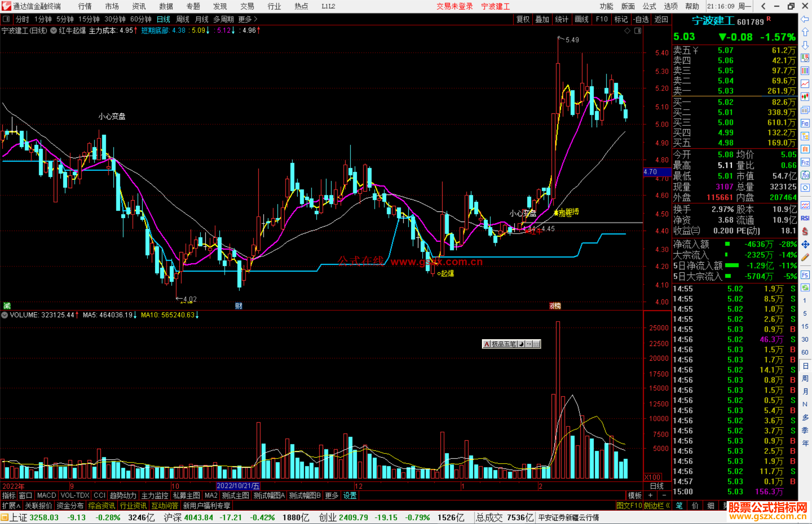Click the candlestick chart sidebar icon
The image size is (812, 524).
pos(805,97)
